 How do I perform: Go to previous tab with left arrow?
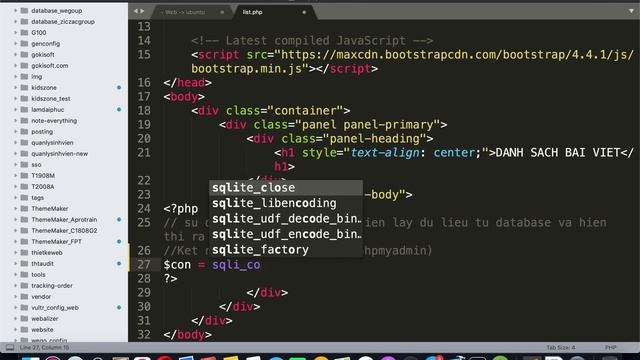[136, 11]
